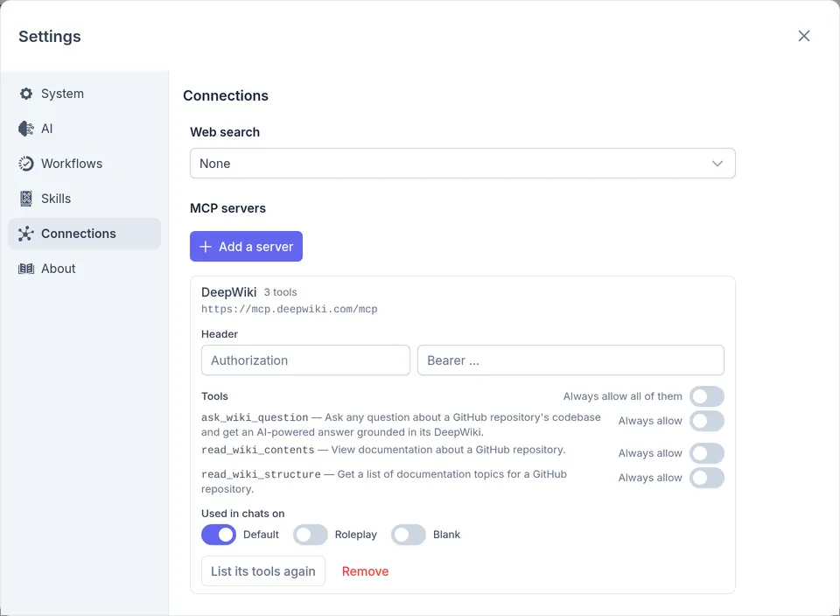The image size is (840, 616).
Task: Click the read_wiki_contents tool name
Action: point(257,450)
